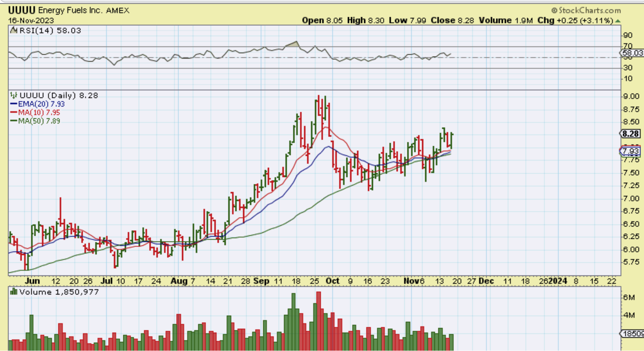This screenshot has width=644, height=351.
Task: Click the green MA(50) legend entry
Action: (x=35, y=121)
